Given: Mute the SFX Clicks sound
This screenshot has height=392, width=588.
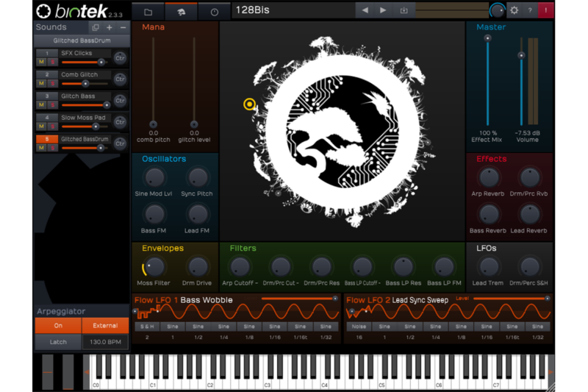Looking at the screenshot, I should [x=42, y=63].
